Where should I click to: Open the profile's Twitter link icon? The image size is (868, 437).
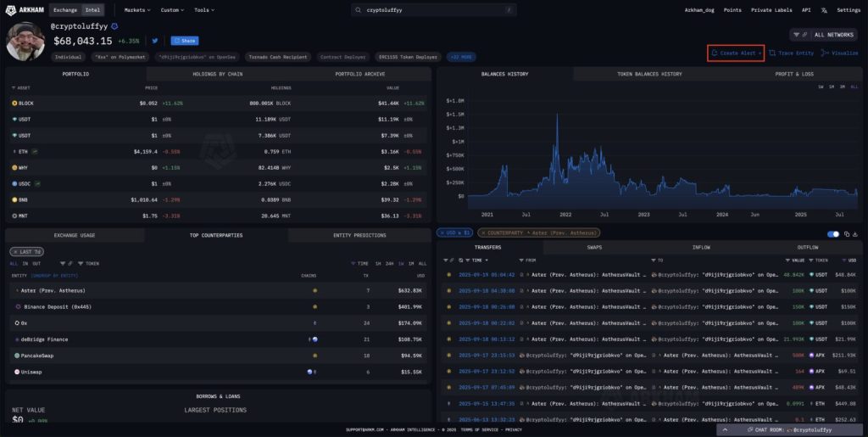coord(155,41)
